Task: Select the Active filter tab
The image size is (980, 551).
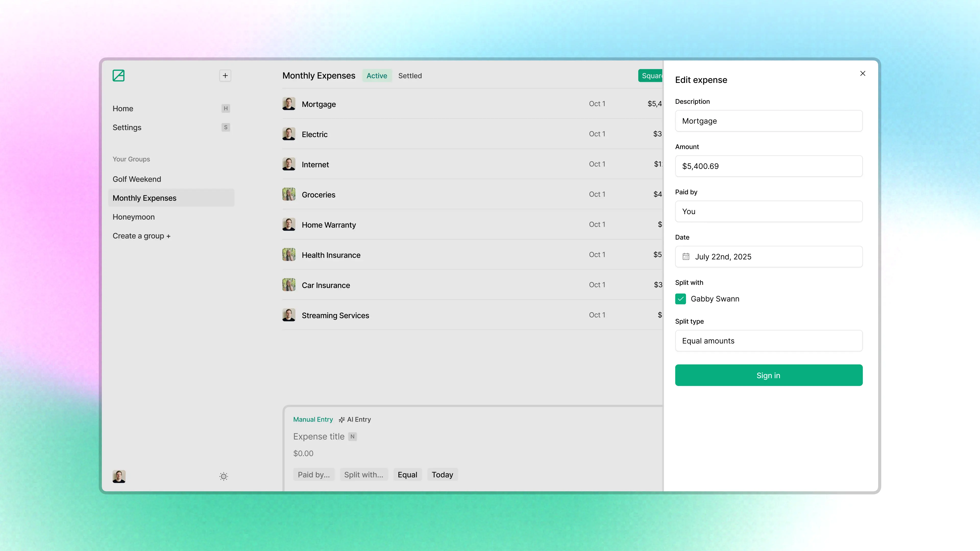Action: coord(377,76)
